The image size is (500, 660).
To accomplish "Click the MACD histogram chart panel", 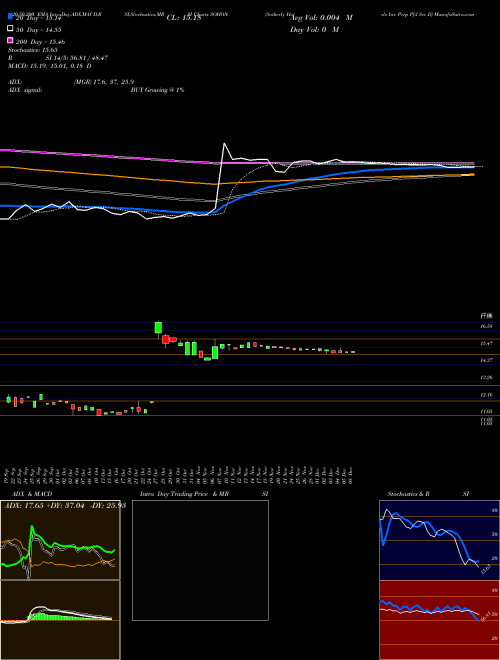I will 60,620.
